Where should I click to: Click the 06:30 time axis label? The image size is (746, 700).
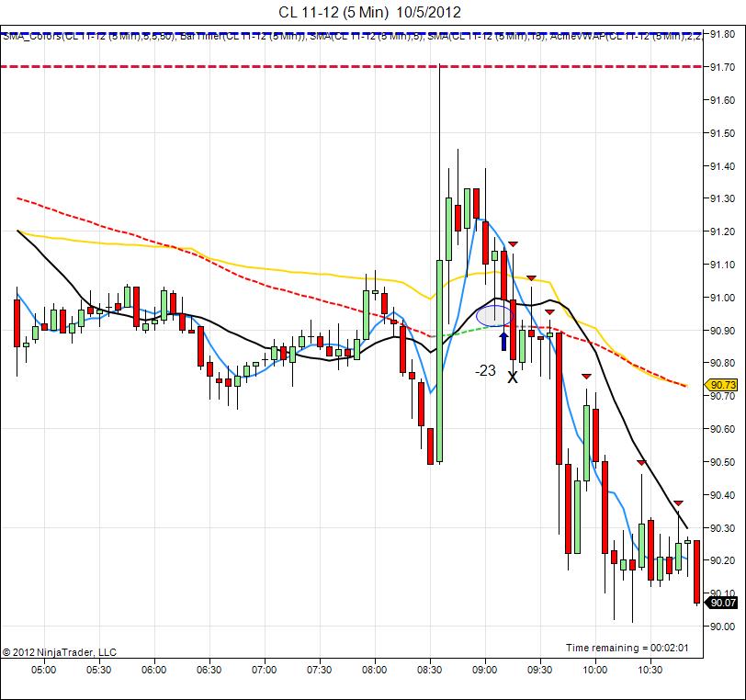coord(209,670)
